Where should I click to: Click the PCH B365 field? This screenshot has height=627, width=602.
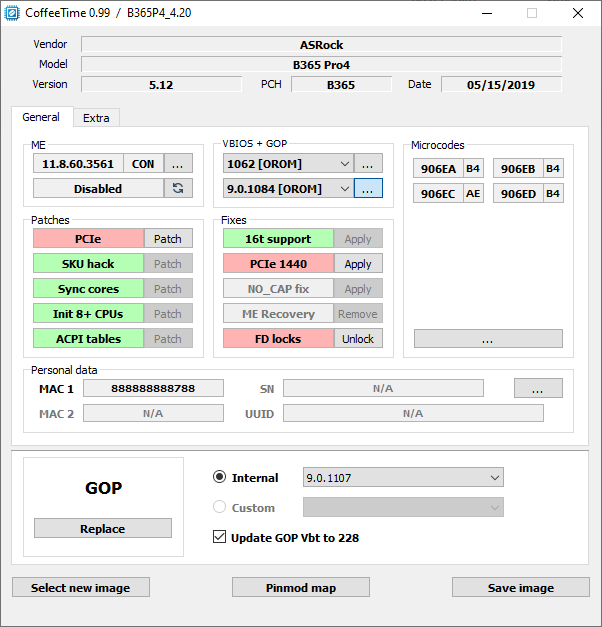(x=341, y=84)
